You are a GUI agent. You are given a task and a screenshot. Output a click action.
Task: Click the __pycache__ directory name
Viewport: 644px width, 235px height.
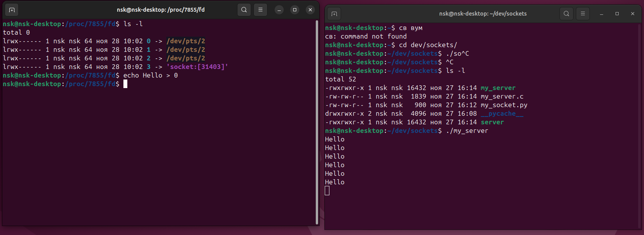[x=502, y=113]
